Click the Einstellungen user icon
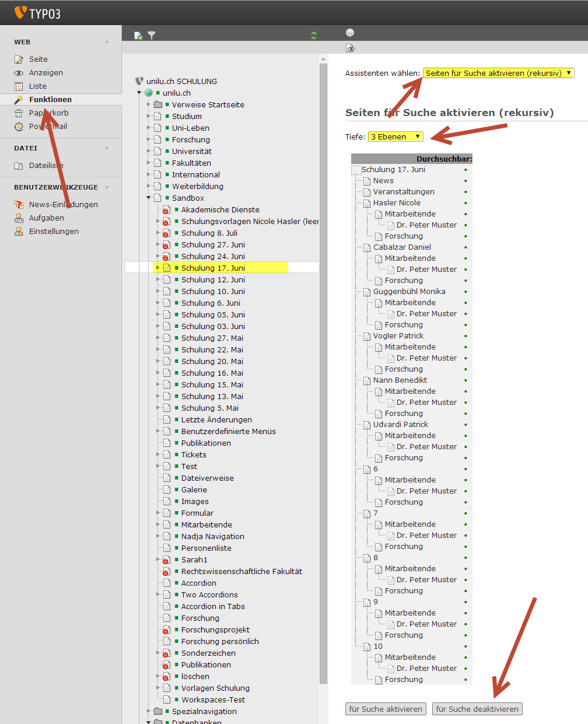The image size is (588, 724). pyautogui.click(x=19, y=232)
